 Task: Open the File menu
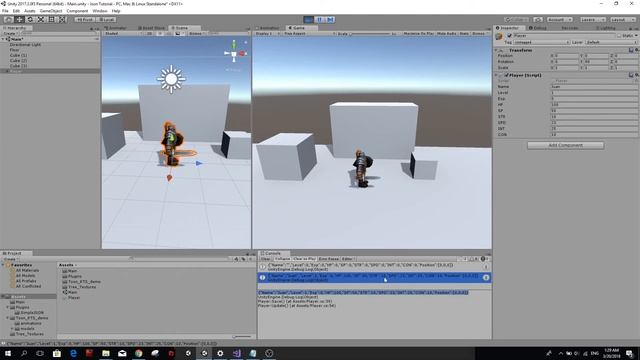(x=5, y=11)
